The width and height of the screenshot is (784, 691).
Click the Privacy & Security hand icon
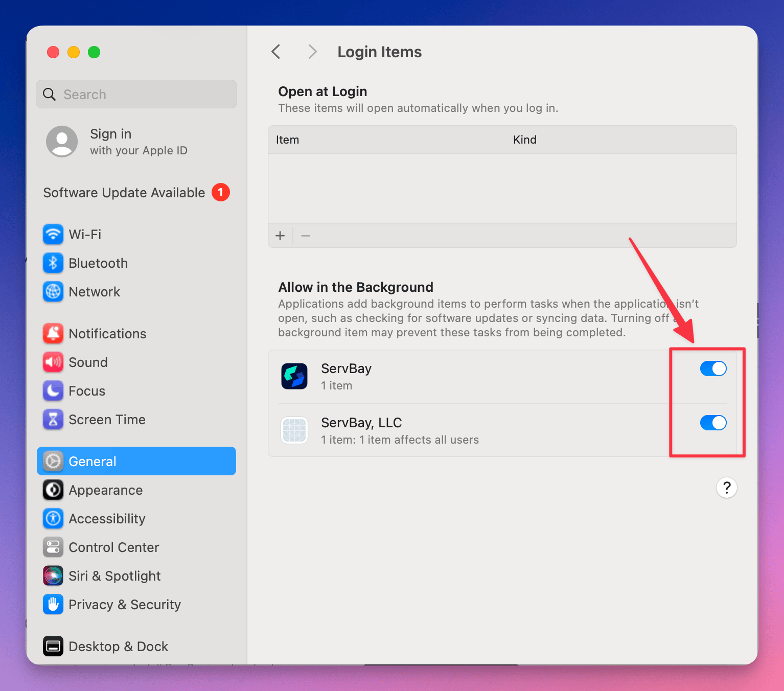click(x=53, y=605)
